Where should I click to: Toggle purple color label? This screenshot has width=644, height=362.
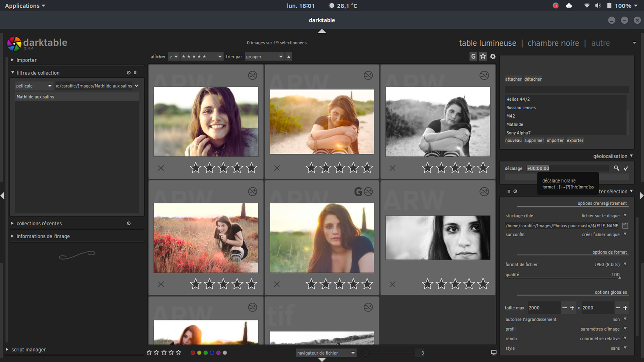[218, 353]
